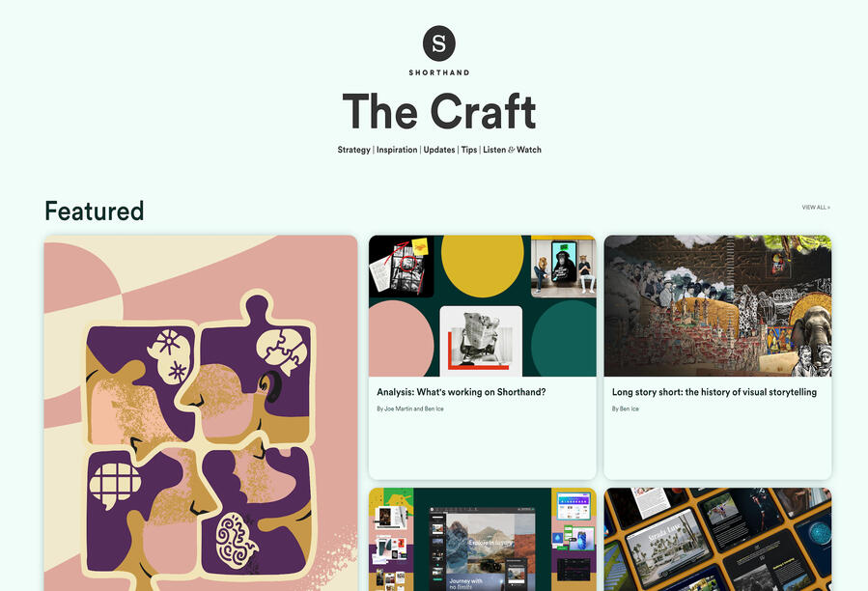Viewport: 868px width, 591px height.
Task: Open the puzzle faces illustration featured card
Action: [201, 412]
